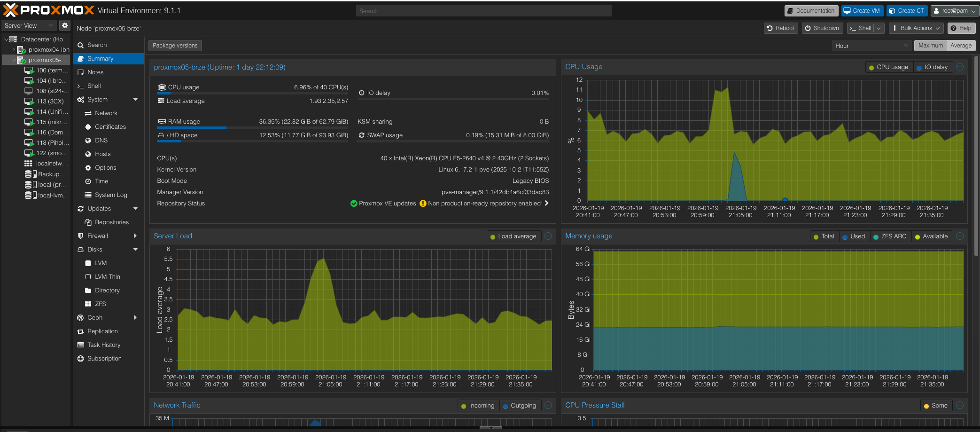Click the Firewall shield icon
The image size is (980, 432).
80,236
